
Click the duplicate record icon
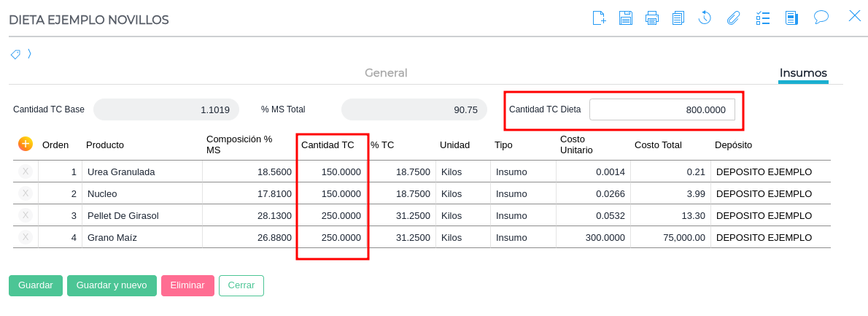click(678, 18)
